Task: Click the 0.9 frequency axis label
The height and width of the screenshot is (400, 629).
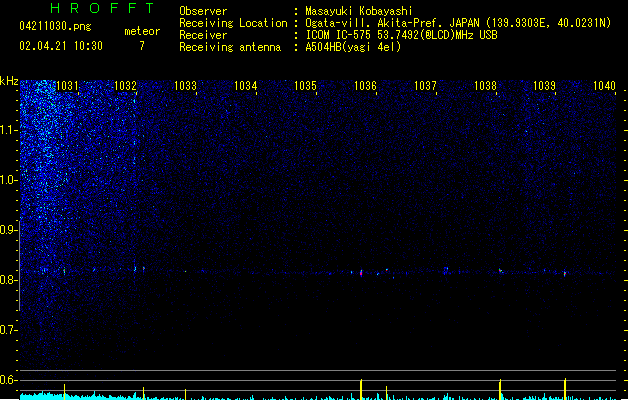Action: click(x=8, y=230)
